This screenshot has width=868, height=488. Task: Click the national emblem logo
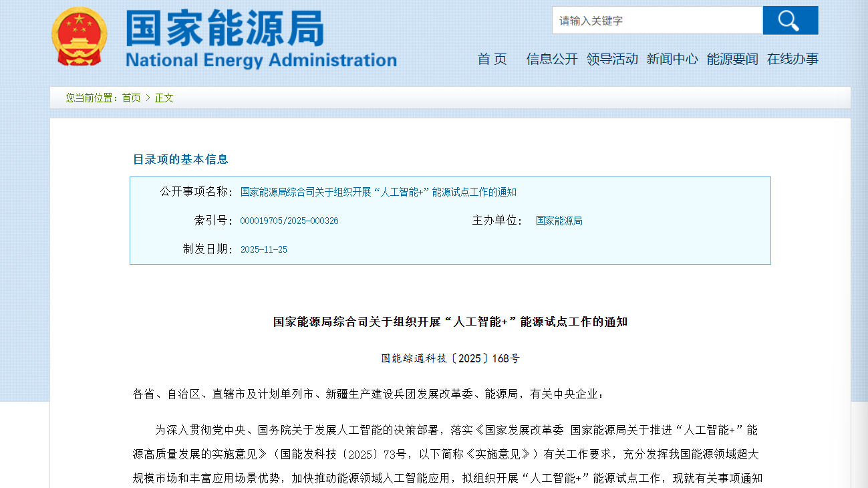click(x=79, y=37)
